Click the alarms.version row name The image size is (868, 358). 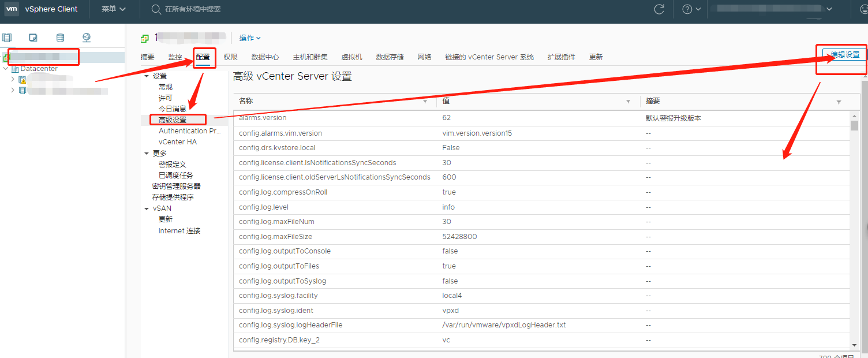tap(263, 118)
